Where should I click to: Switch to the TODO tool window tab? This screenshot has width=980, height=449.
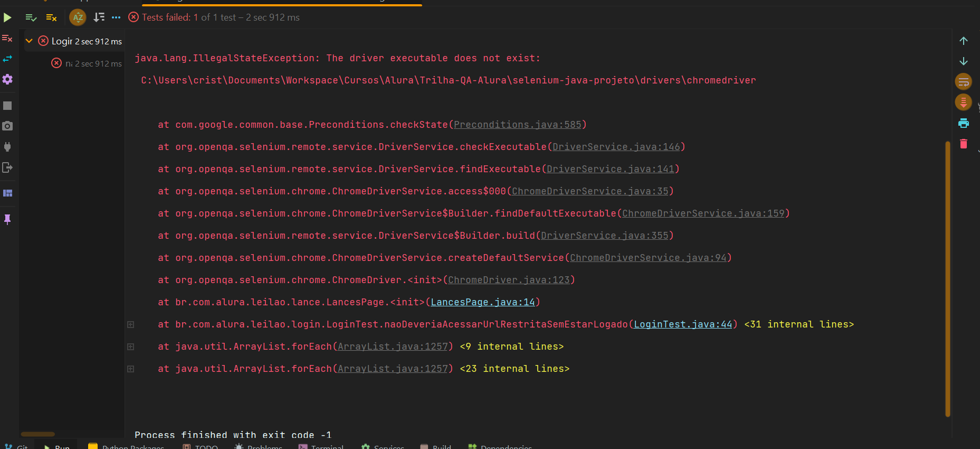point(201,447)
